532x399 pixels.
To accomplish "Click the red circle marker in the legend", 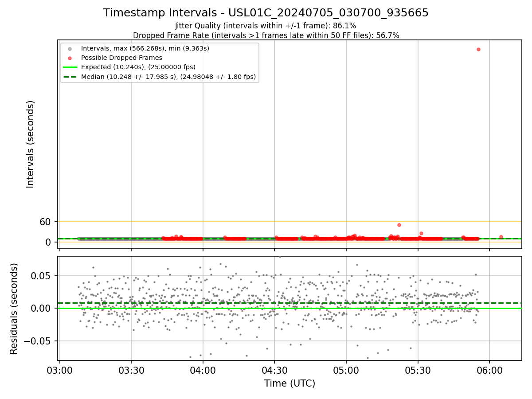I will tap(70, 58).
